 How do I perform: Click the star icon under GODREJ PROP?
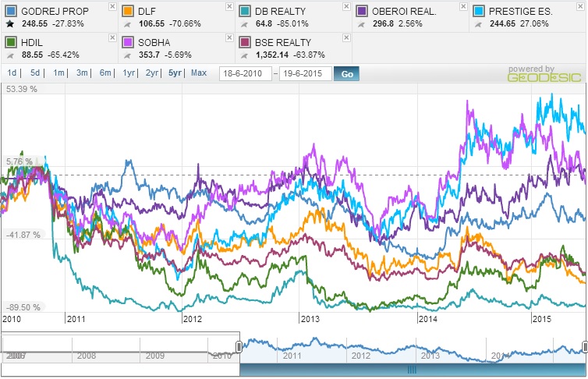click(10, 25)
